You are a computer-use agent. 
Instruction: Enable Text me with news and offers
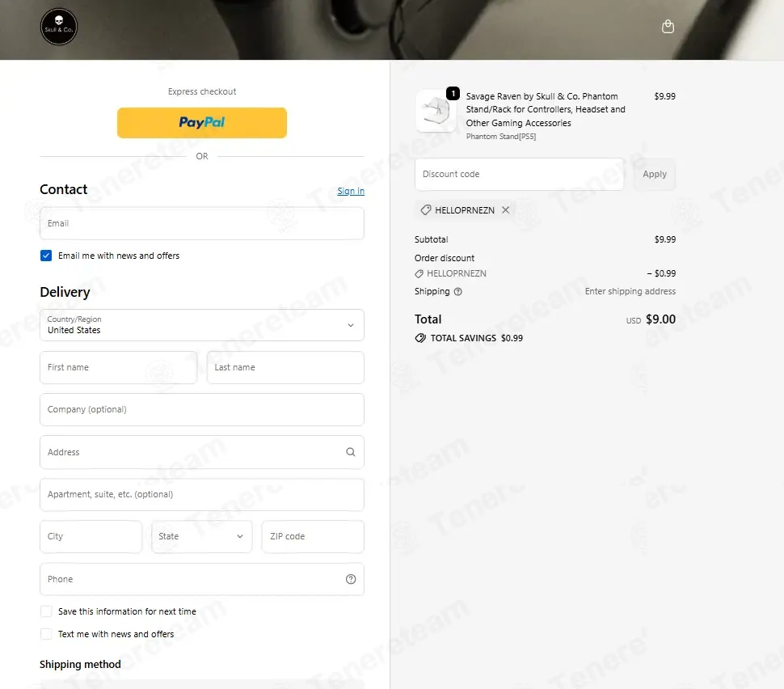46,634
